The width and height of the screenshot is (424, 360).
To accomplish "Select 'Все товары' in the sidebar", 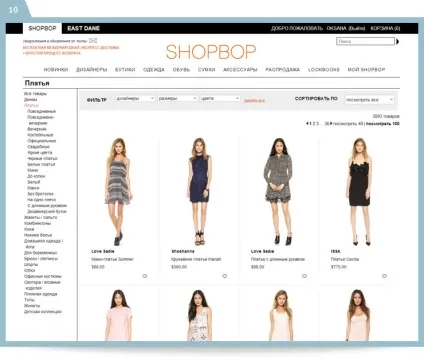I will coord(35,94).
